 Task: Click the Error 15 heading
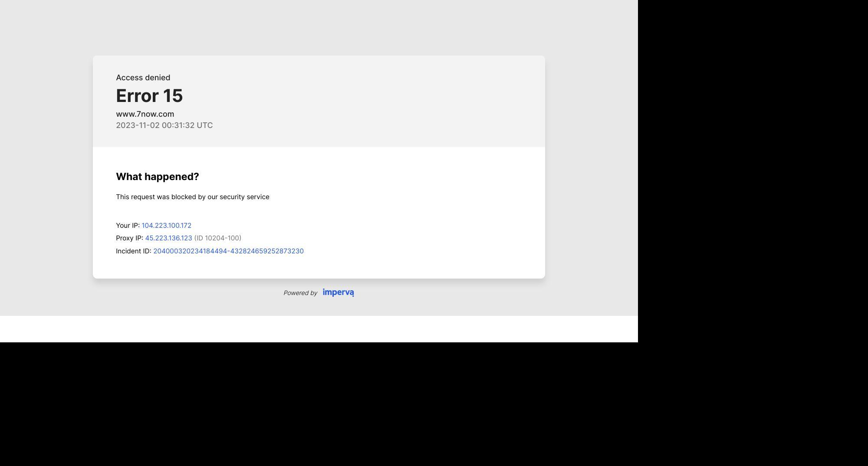(149, 95)
